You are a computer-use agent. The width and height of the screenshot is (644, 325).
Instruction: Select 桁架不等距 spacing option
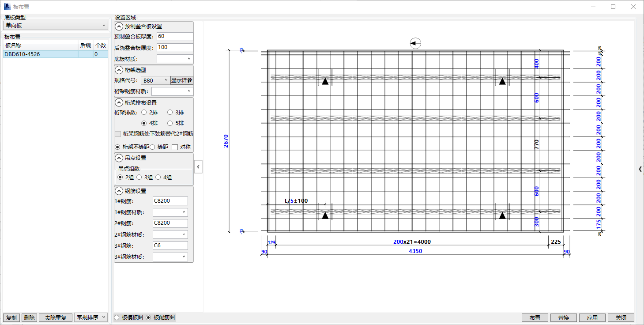point(132,147)
